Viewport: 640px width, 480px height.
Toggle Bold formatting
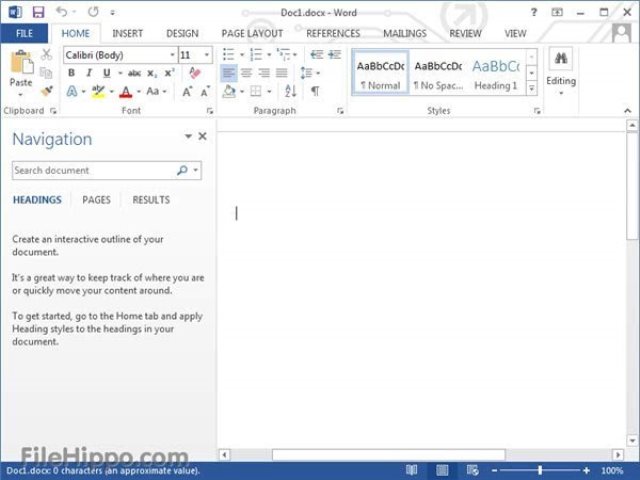[71, 73]
